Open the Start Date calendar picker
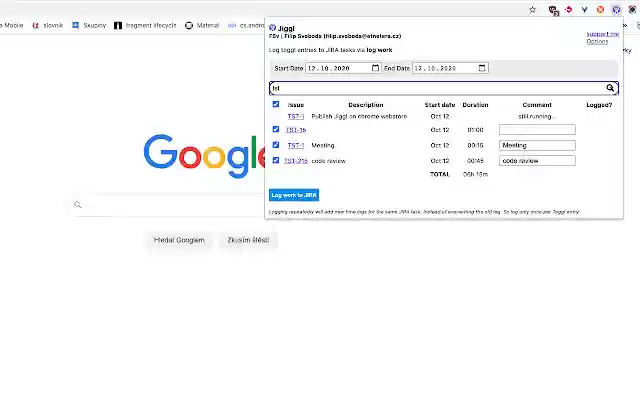Image resolution: width=640 pixels, height=400 pixels. [x=376, y=68]
